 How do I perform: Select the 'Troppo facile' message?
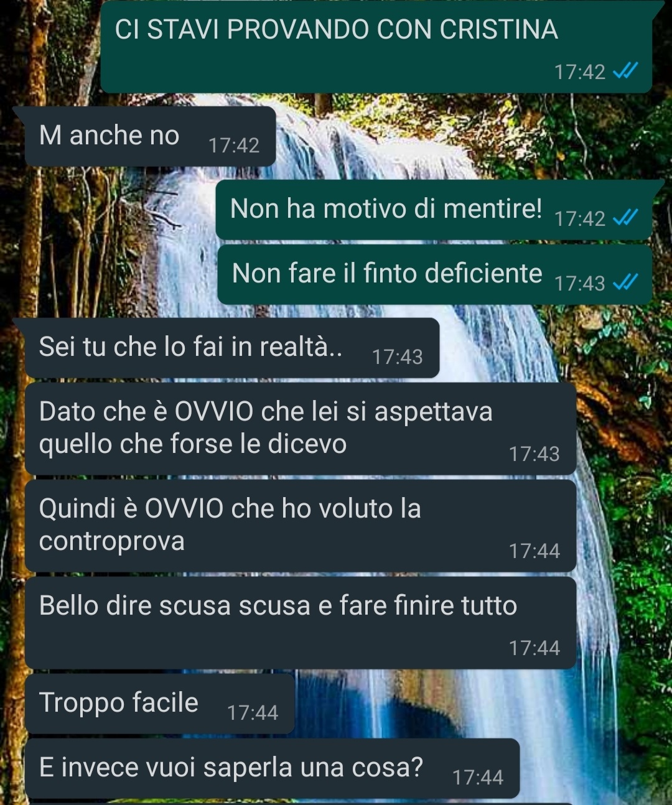160,704
